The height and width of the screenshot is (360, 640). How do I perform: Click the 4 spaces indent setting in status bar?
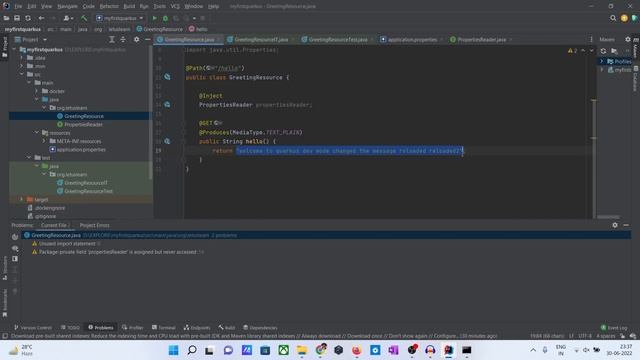point(605,336)
